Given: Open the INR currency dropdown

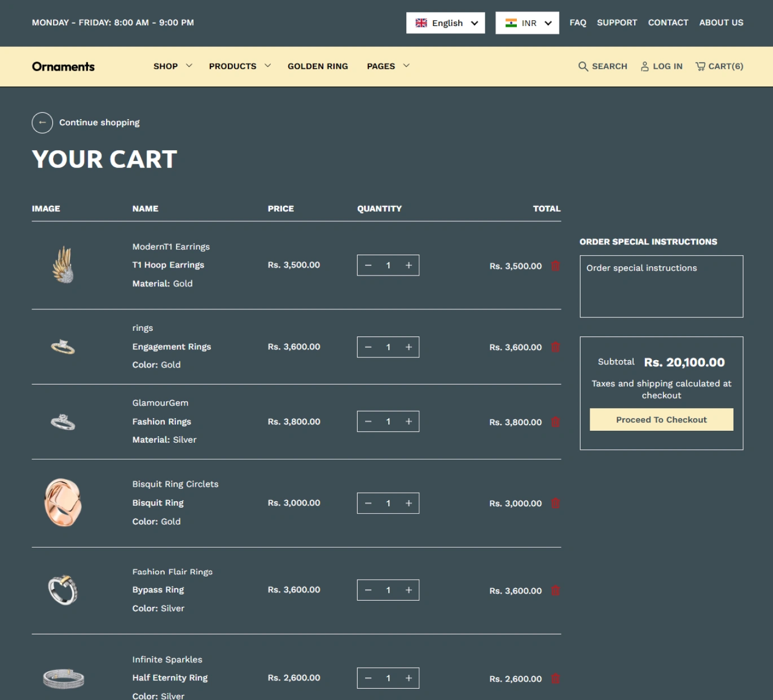Looking at the screenshot, I should [x=527, y=23].
